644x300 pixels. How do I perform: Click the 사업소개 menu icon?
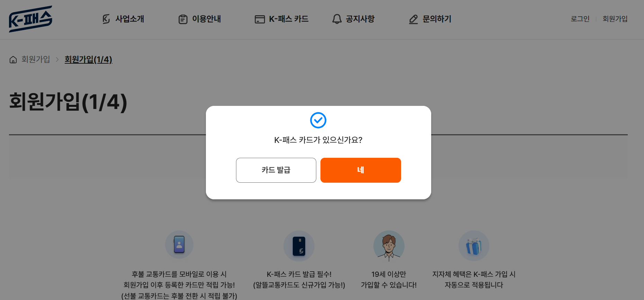coord(106,19)
